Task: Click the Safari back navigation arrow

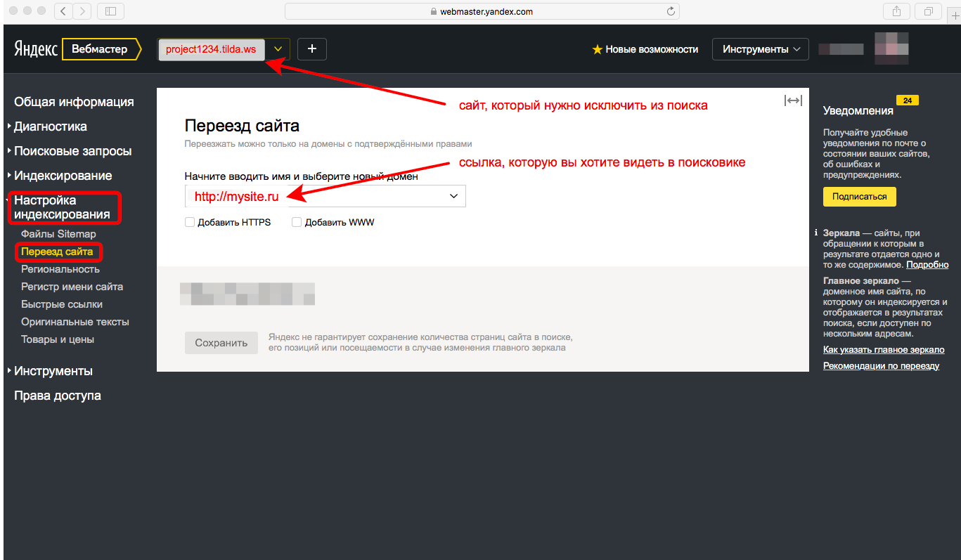Action: 64,11
